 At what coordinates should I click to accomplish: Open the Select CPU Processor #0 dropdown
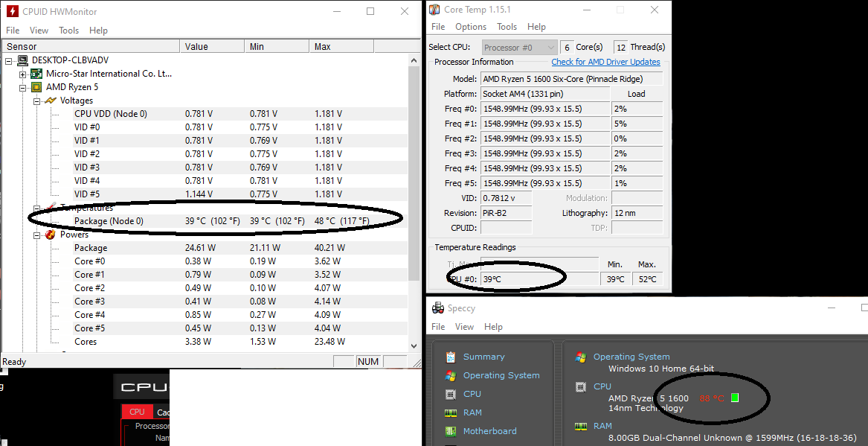pyautogui.click(x=519, y=48)
